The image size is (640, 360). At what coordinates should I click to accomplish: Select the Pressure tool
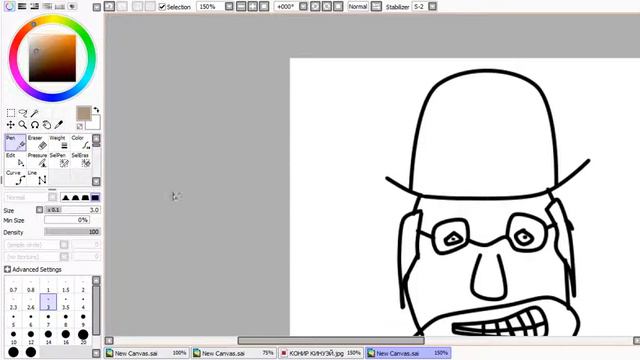(x=38, y=160)
